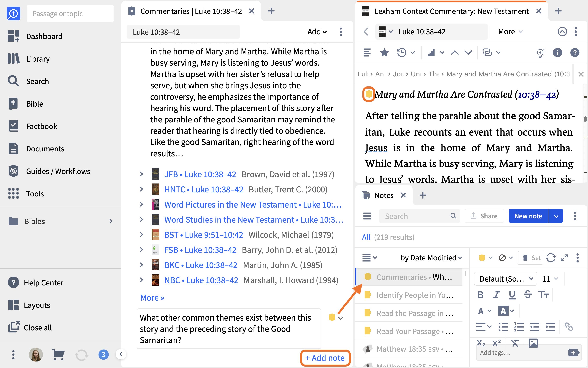Toggle superscript formatting

coord(496,343)
